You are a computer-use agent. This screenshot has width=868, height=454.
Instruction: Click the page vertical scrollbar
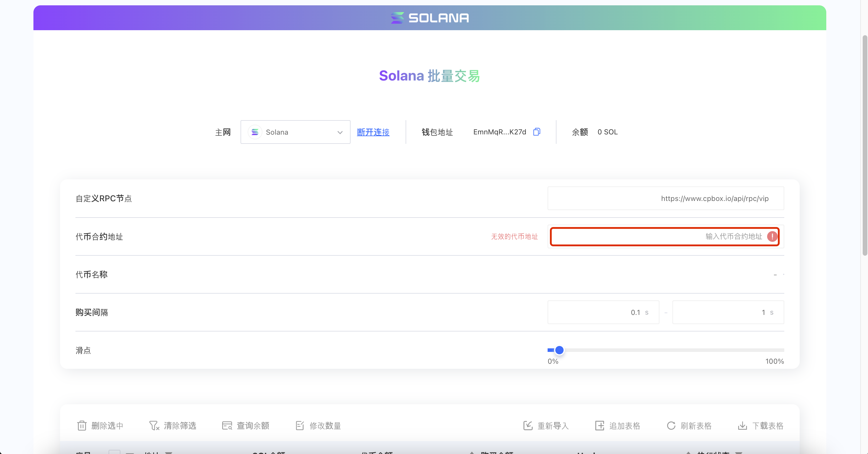(x=865, y=145)
